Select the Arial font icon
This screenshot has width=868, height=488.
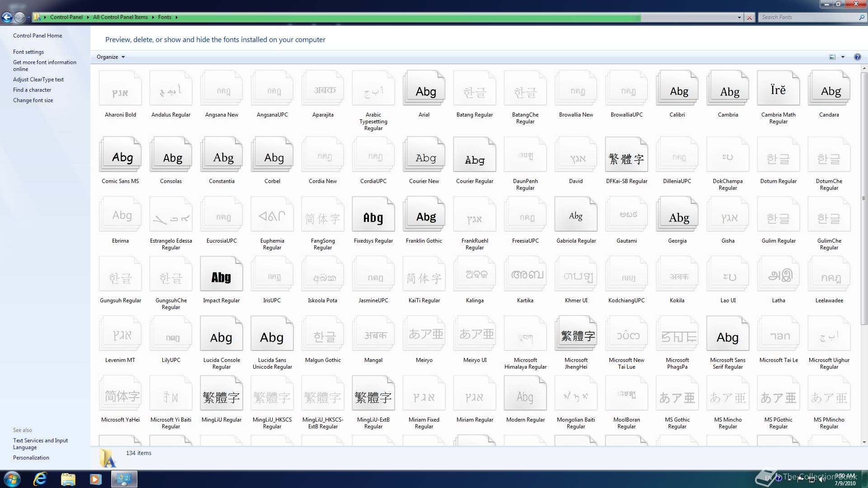pos(424,89)
